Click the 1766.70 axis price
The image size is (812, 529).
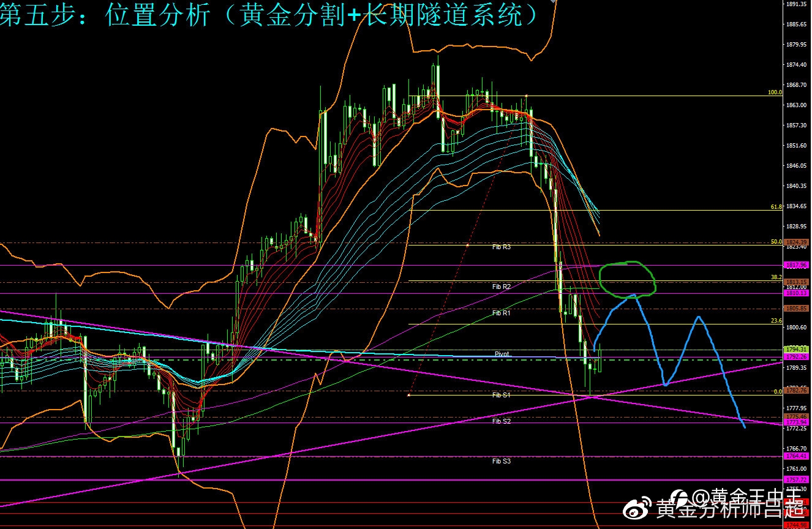point(796,448)
